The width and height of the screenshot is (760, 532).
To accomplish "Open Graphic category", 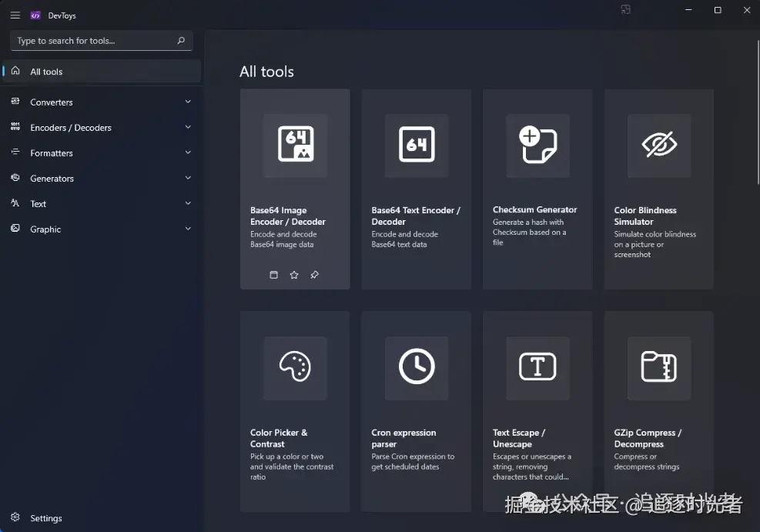I will click(102, 229).
